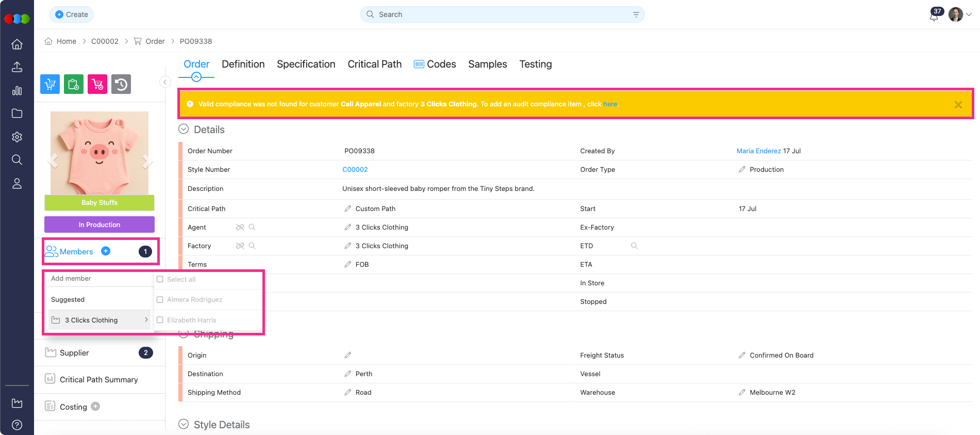
Task: Switch to the Critical Path tab
Action: pos(374,65)
